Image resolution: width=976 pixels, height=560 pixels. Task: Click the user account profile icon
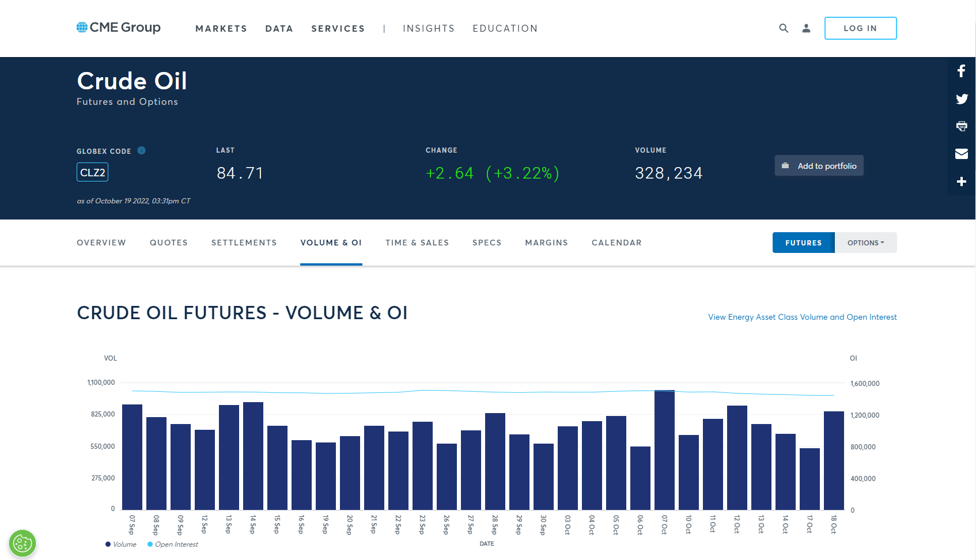coord(806,28)
